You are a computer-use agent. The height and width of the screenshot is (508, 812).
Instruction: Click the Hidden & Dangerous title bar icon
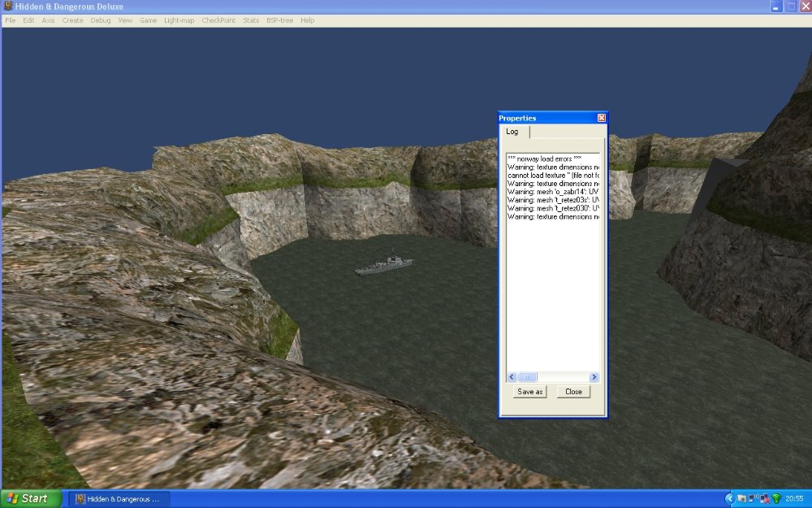(8, 7)
